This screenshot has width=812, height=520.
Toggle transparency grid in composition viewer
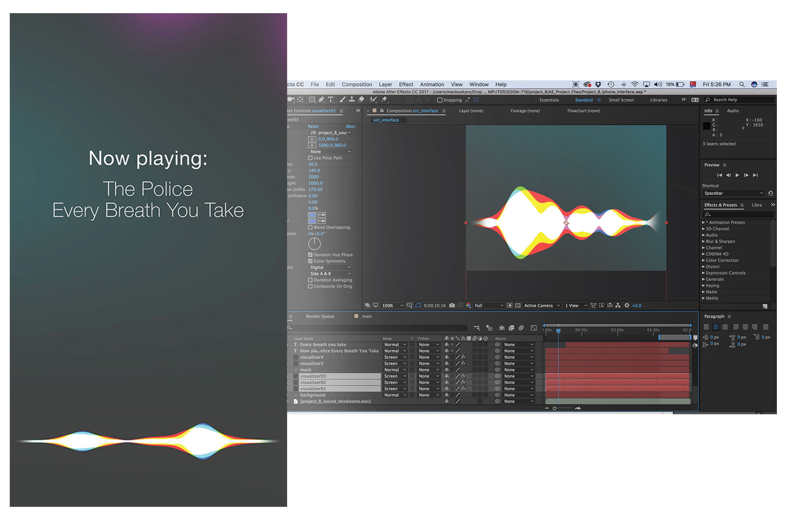[518, 305]
